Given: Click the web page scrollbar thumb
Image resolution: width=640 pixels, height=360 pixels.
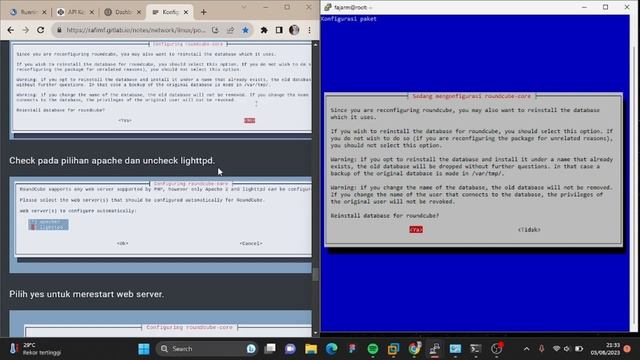Looking at the screenshot, I should click(315, 274).
